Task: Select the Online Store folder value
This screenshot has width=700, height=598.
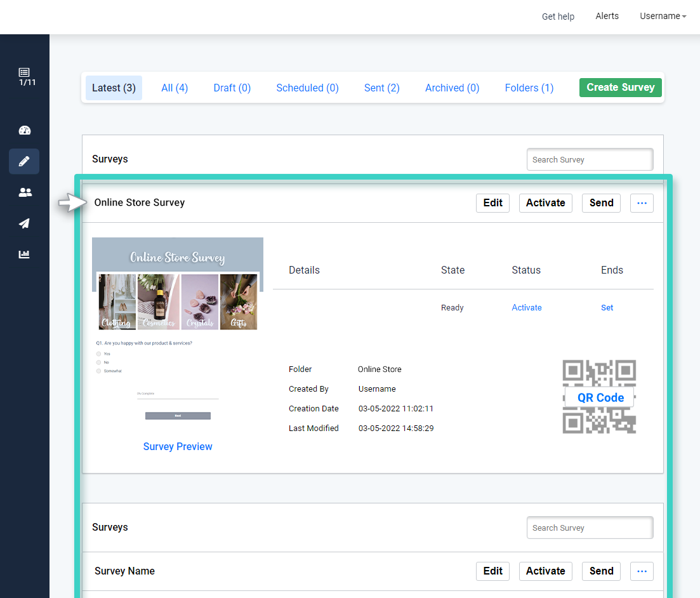Action: tap(380, 369)
